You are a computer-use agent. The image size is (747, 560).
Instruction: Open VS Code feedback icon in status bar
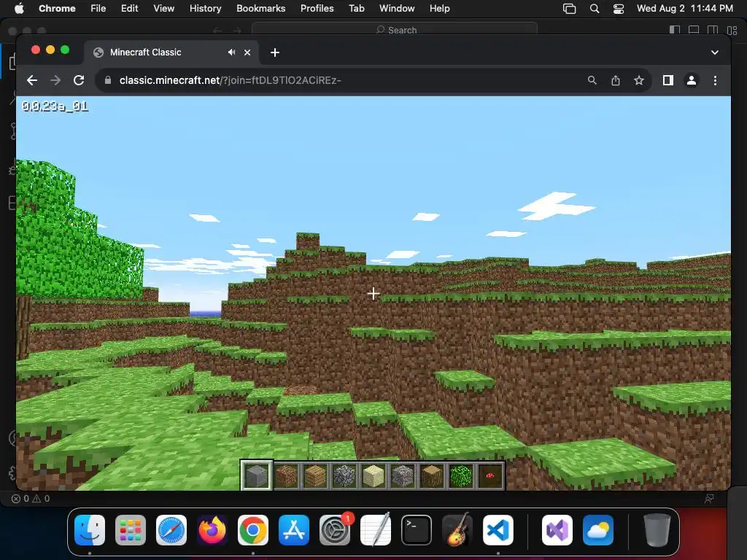(x=709, y=499)
